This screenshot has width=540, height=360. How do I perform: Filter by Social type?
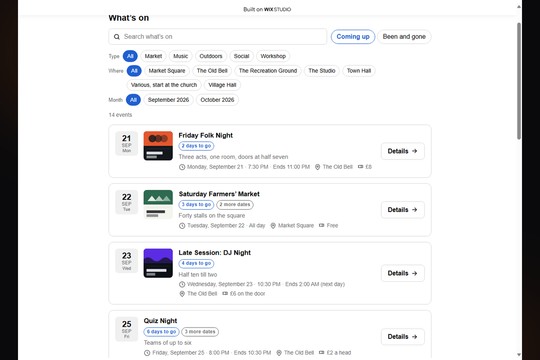(241, 56)
